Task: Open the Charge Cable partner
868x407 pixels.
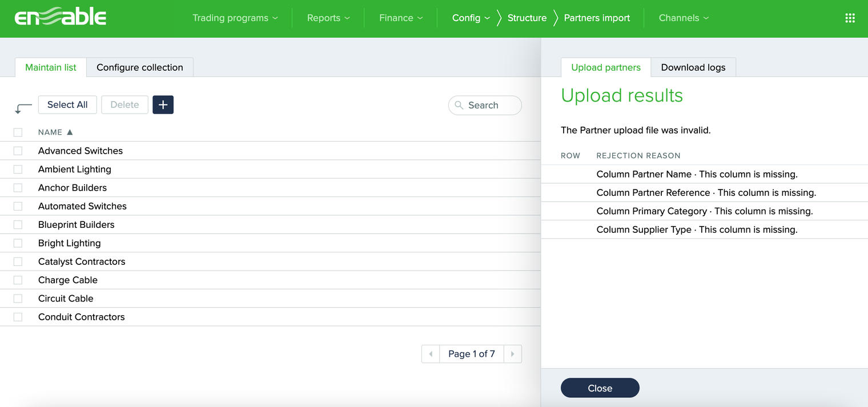Action: pyautogui.click(x=68, y=280)
